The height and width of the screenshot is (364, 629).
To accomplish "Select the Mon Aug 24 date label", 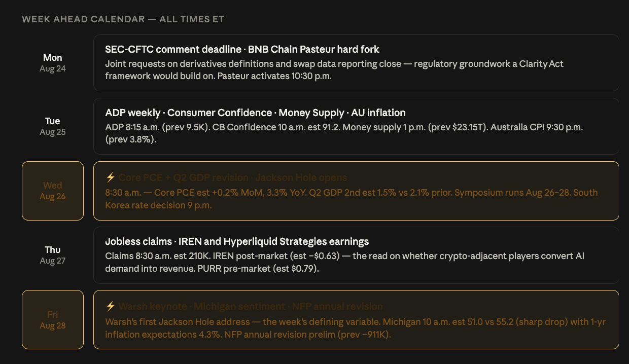I will coord(53,63).
